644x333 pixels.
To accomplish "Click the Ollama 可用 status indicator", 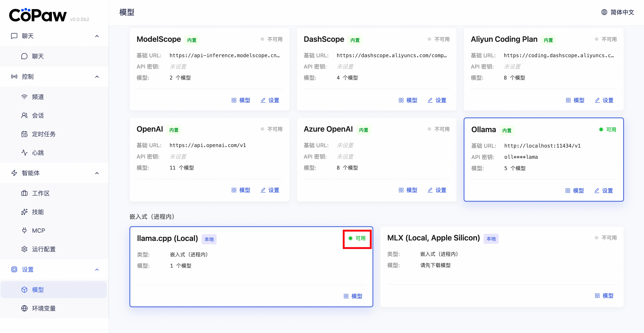I will [608, 130].
